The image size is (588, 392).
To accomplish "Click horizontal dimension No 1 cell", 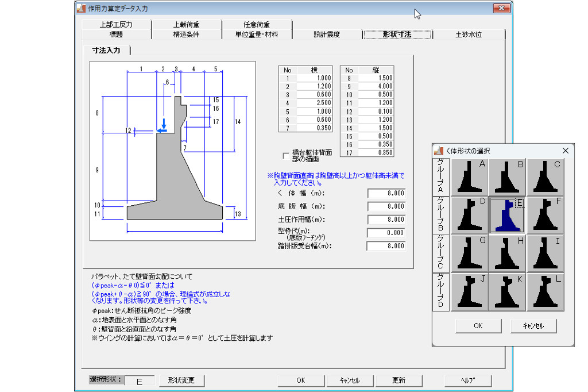I will tap(316, 78).
